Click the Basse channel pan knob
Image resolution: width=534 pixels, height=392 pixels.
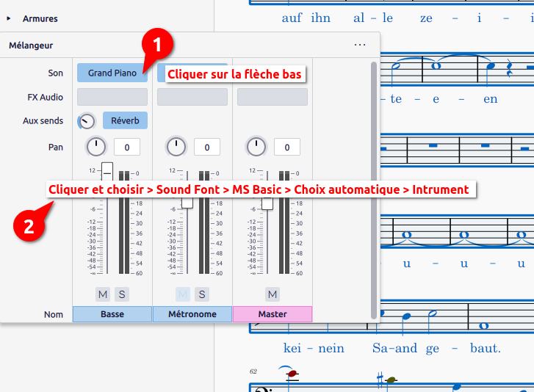click(x=95, y=147)
